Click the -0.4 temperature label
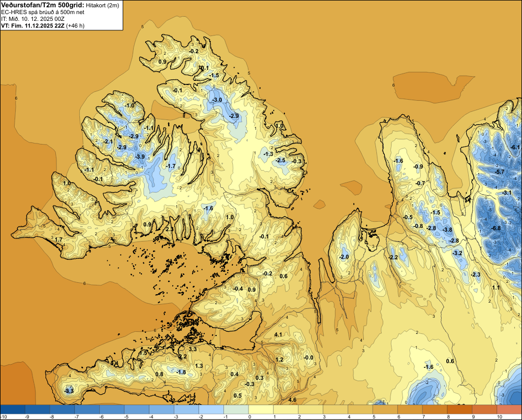522x420 pixels. pyautogui.click(x=238, y=289)
